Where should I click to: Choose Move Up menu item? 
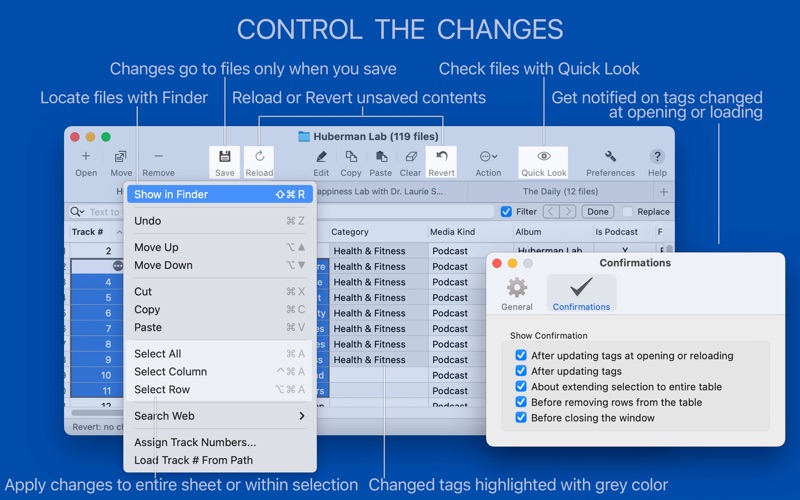(219, 247)
